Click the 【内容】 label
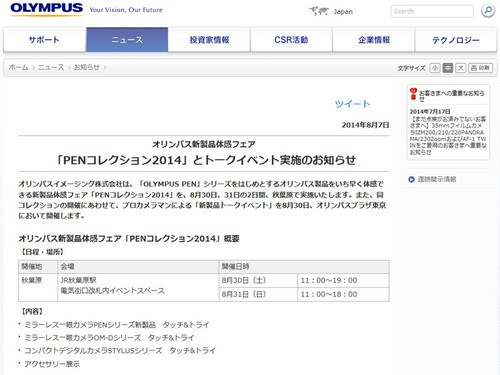 coord(32,312)
